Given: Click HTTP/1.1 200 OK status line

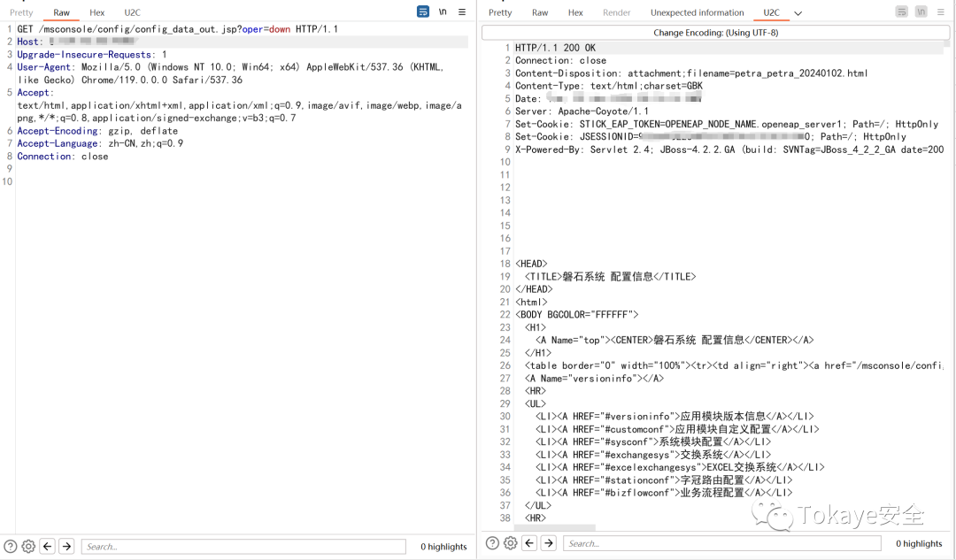Looking at the screenshot, I should point(555,48).
